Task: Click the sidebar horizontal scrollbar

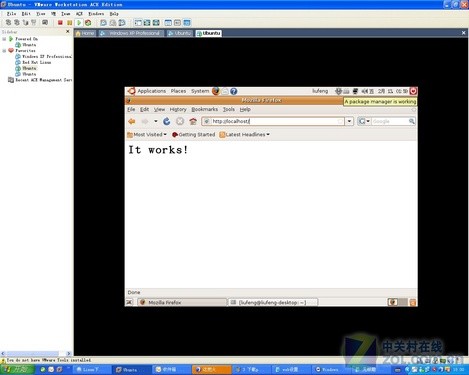Action: (x=36, y=353)
